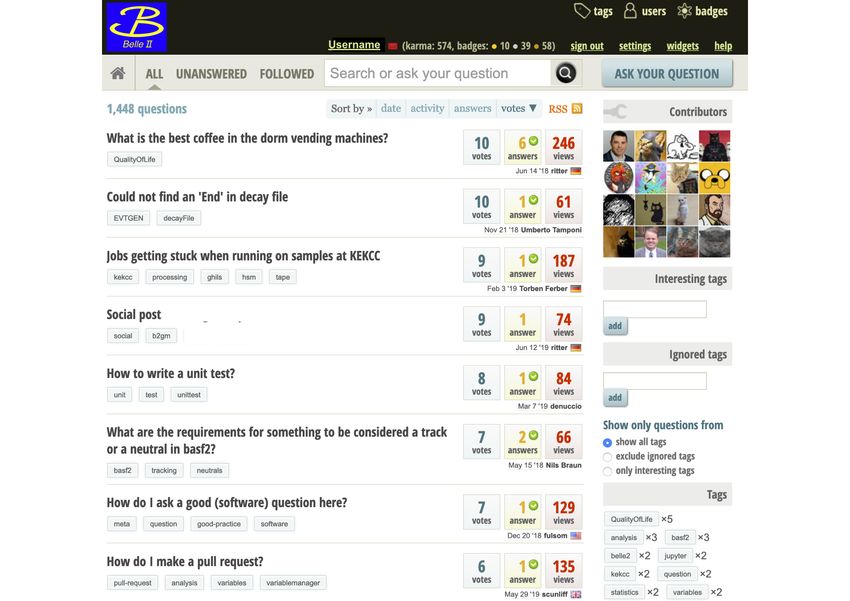Screen dimensions: 850x601
Task: Sort questions by date
Action: pos(391,108)
